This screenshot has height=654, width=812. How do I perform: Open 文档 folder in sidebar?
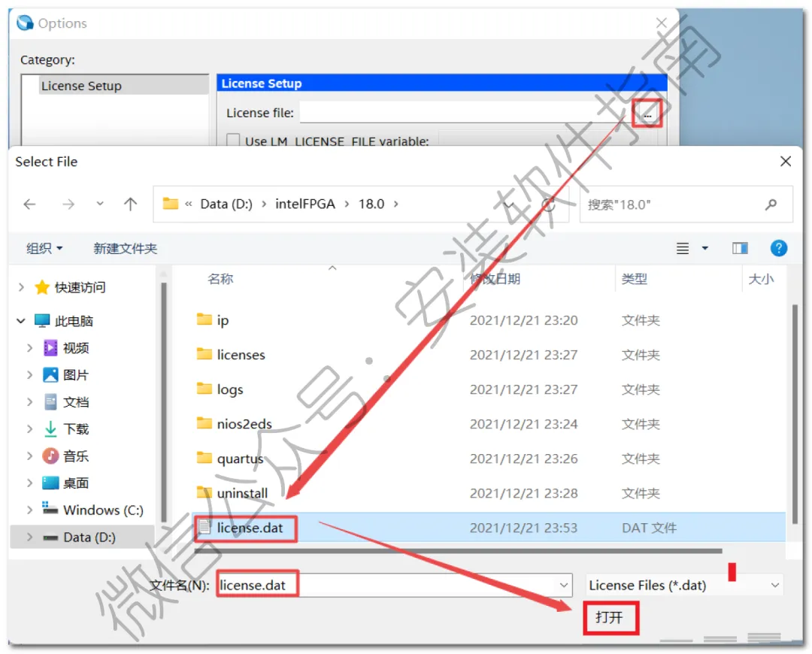tap(65, 402)
